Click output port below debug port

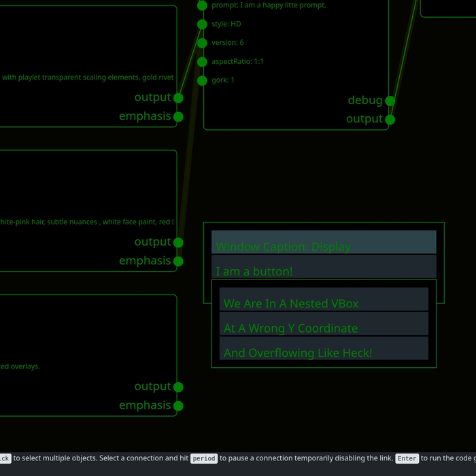(390, 120)
